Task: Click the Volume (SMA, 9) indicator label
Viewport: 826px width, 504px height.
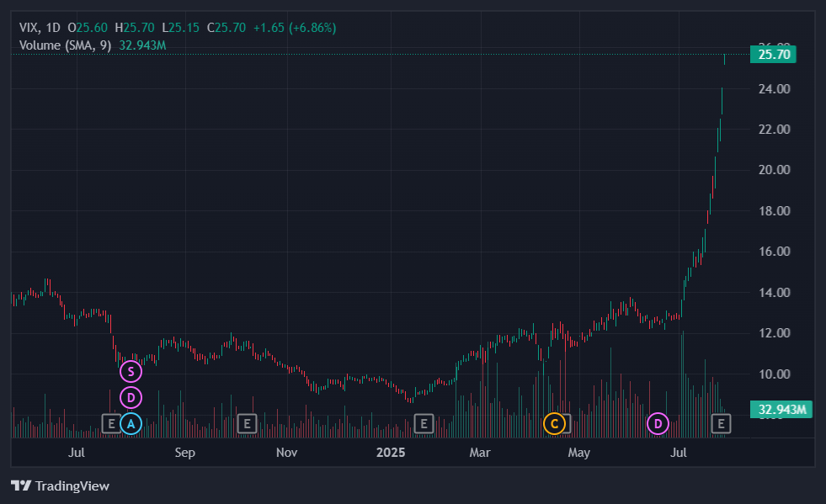Action: coord(66,45)
